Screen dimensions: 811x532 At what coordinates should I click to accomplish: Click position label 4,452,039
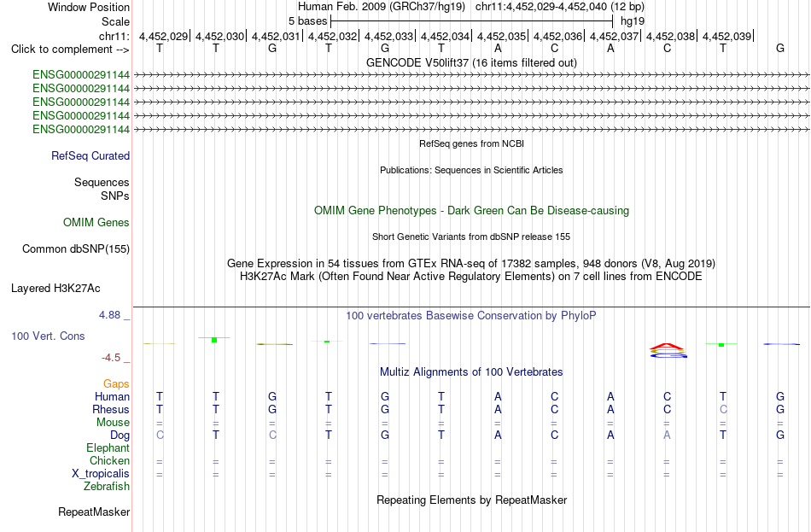pyautogui.click(x=727, y=36)
